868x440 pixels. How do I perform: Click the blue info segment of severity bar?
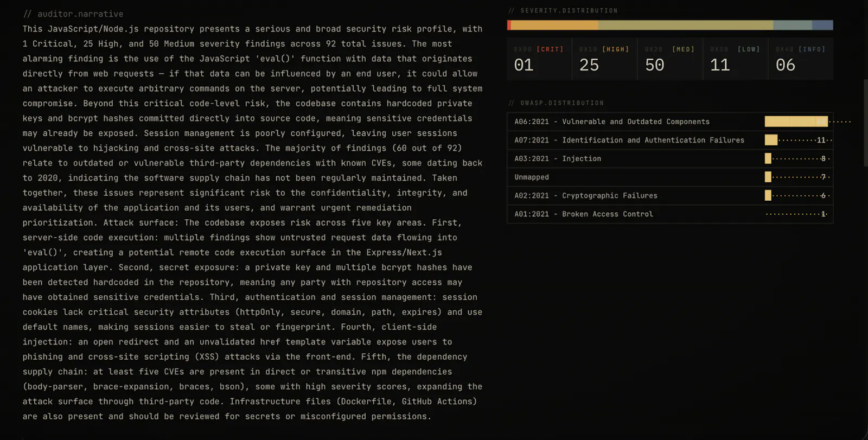(822, 25)
